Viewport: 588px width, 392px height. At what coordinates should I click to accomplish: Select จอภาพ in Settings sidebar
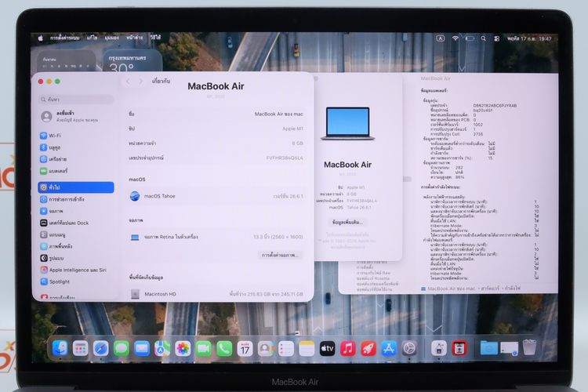(76, 211)
